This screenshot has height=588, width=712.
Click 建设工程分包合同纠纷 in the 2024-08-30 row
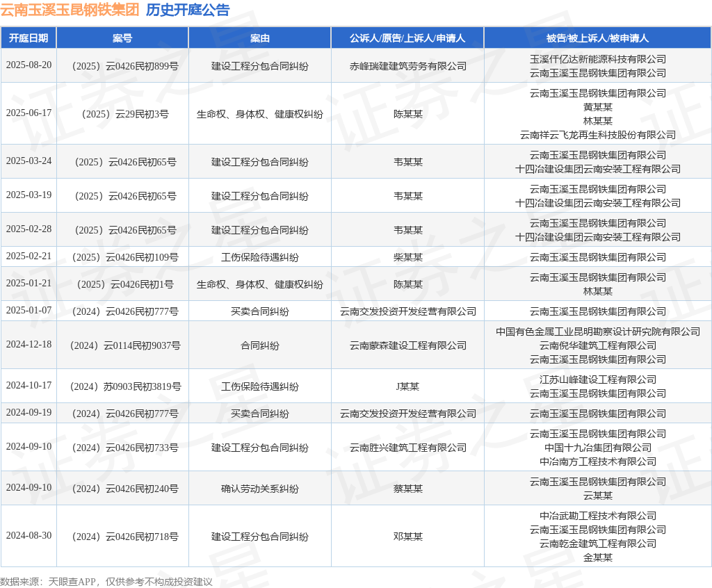(260, 537)
